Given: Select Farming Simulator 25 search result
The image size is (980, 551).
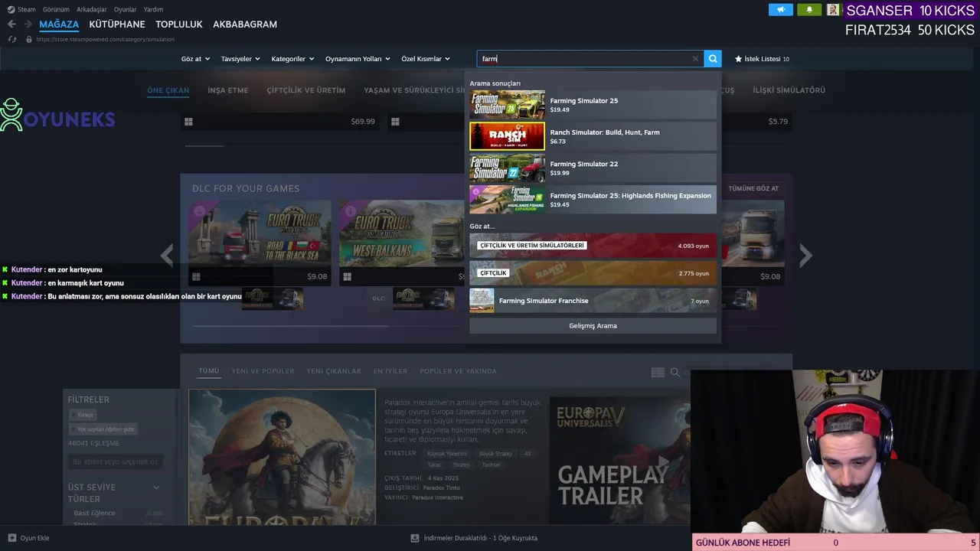Looking at the screenshot, I should pyautogui.click(x=593, y=105).
